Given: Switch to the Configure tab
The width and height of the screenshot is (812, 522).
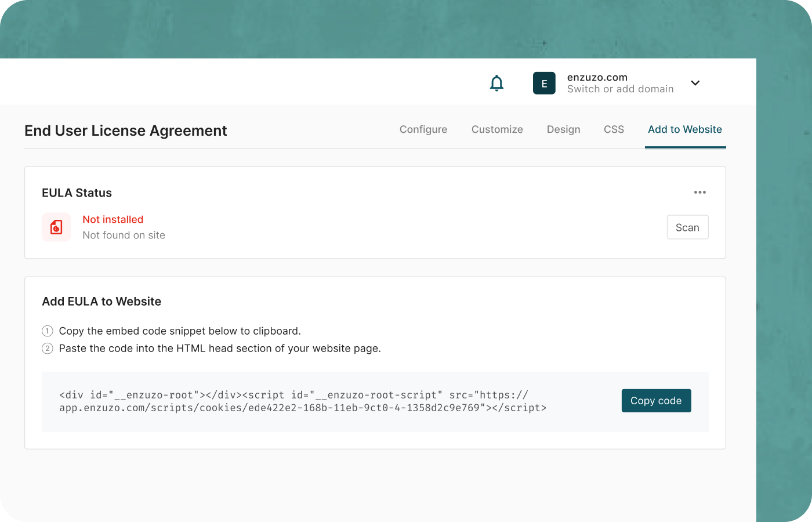Looking at the screenshot, I should click(423, 129).
